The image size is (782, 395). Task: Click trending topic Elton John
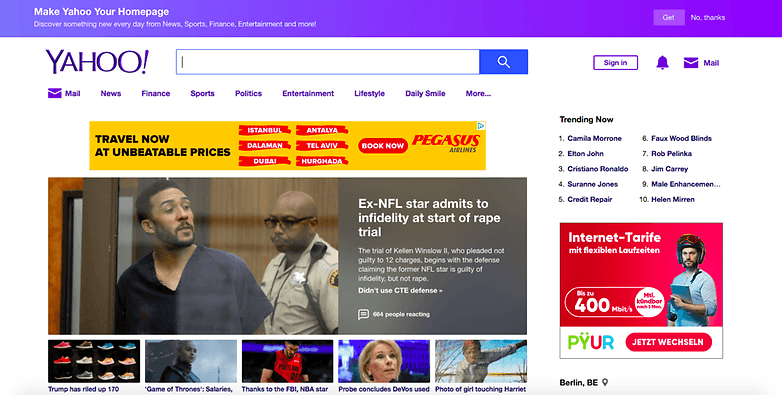586,154
